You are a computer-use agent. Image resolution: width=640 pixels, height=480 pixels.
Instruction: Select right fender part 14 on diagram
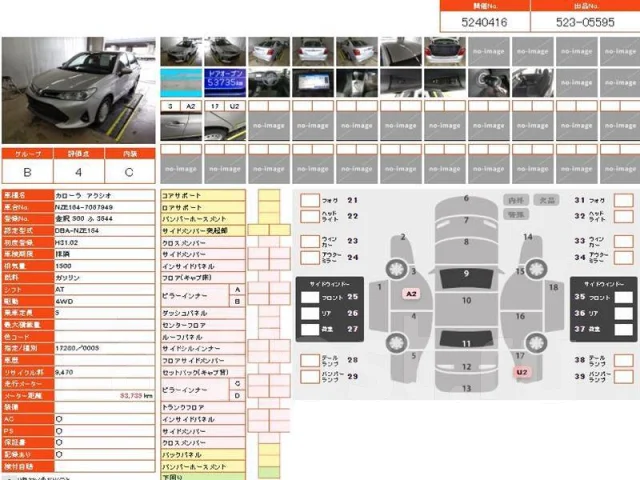pos(531,249)
